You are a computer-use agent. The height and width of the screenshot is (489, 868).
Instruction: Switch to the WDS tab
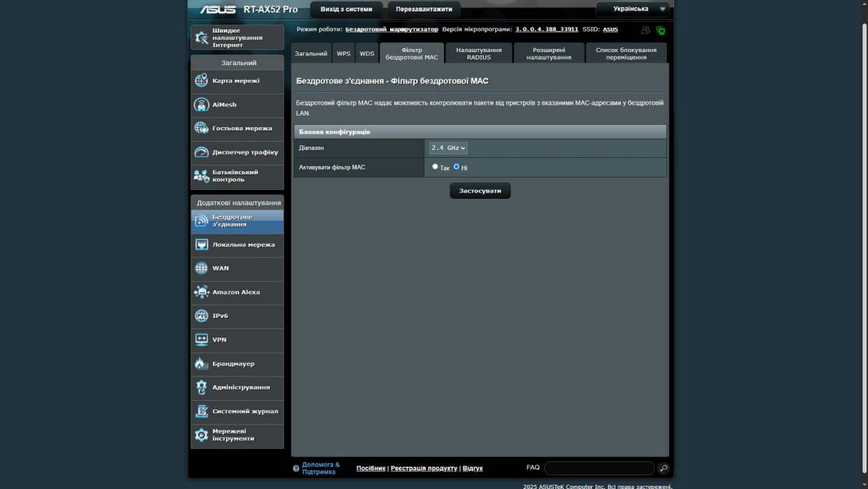[x=367, y=54]
